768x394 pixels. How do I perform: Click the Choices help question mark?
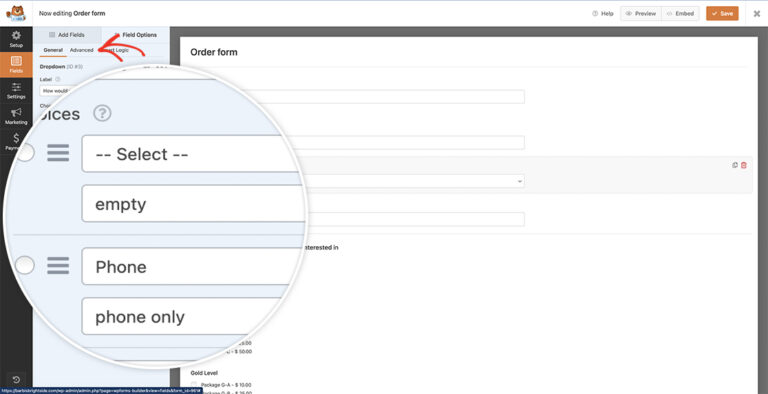tap(102, 113)
